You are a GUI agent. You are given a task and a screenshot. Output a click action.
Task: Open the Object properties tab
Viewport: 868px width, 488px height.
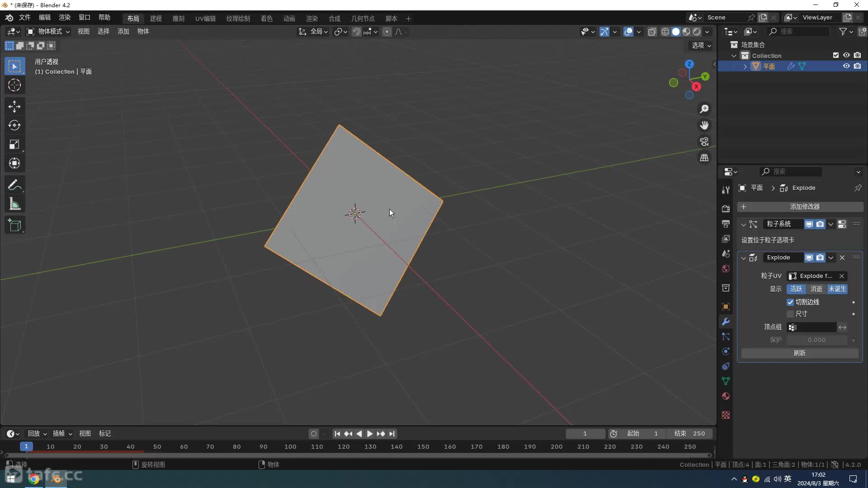point(726,306)
